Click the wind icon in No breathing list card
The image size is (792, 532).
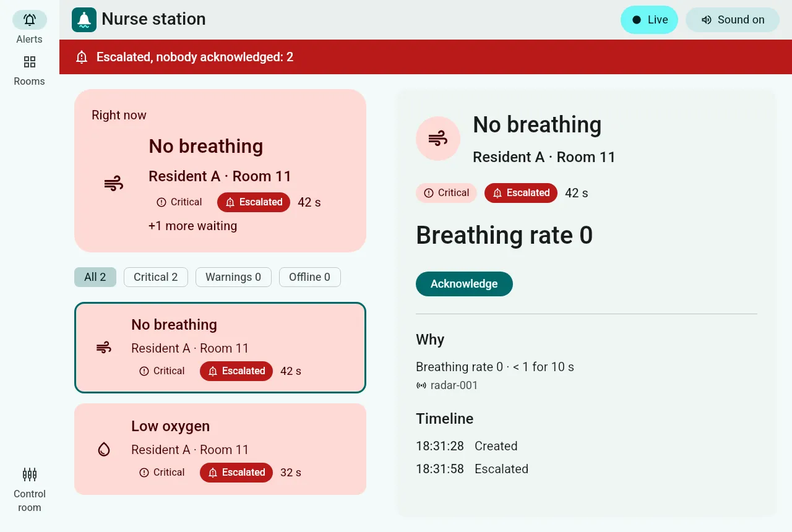pos(104,348)
